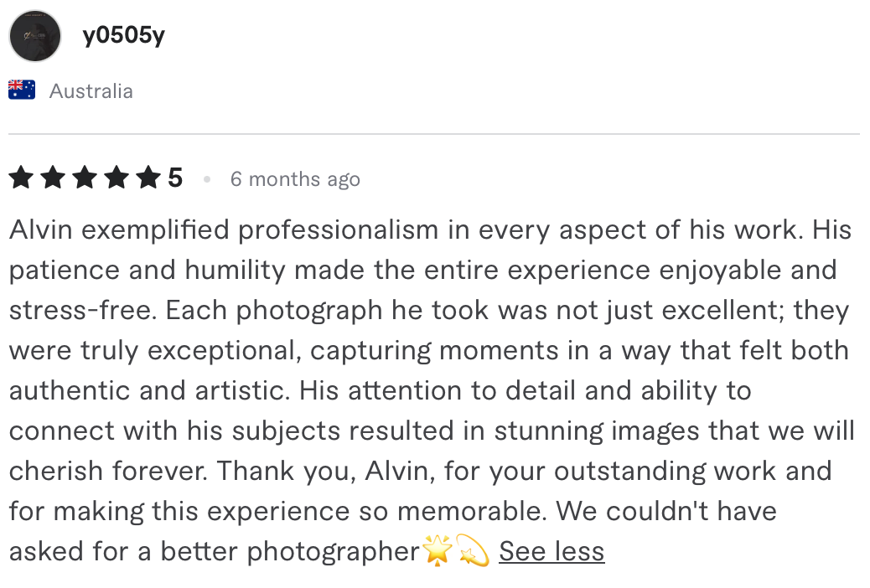Click the 6 months ago timestamp
This screenshot has height=588, width=870.
(x=295, y=179)
